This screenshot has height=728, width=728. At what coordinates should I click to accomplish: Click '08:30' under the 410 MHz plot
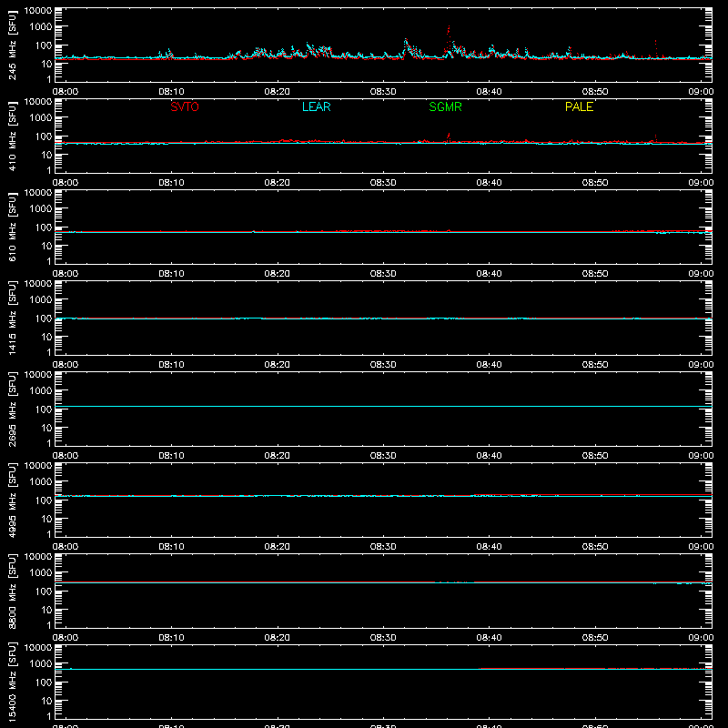pyautogui.click(x=383, y=183)
